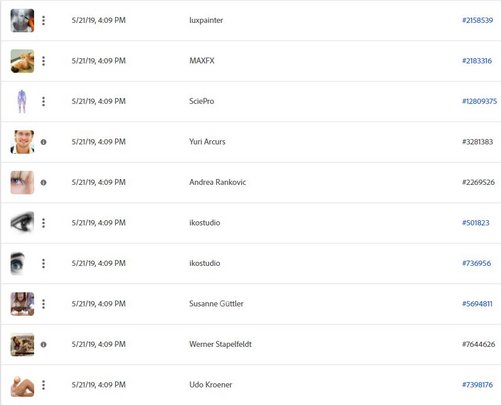Click info icon beside Werner Stapelfeldt
501x405 pixels.
43,344
